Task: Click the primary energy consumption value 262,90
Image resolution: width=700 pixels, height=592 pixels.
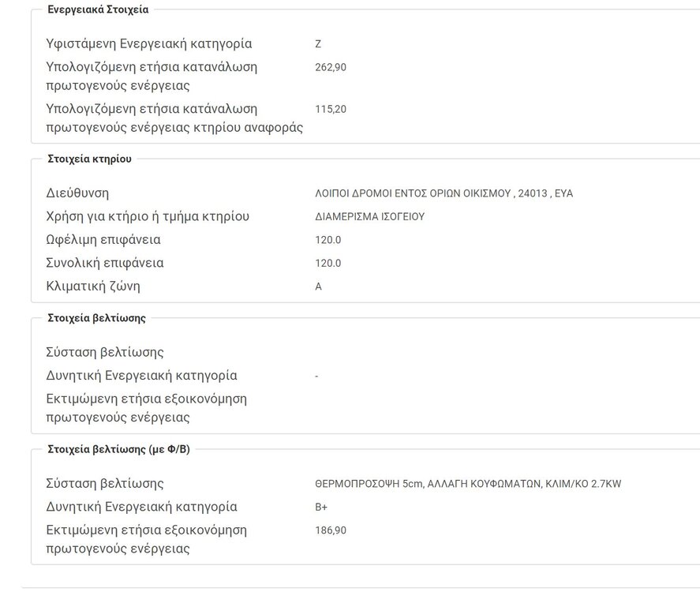Action: coord(331,67)
